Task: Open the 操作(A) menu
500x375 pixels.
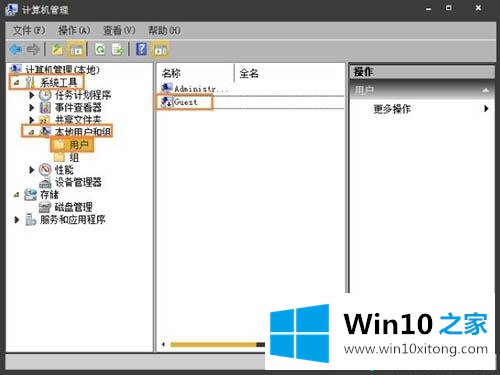Action: click(74, 31)
